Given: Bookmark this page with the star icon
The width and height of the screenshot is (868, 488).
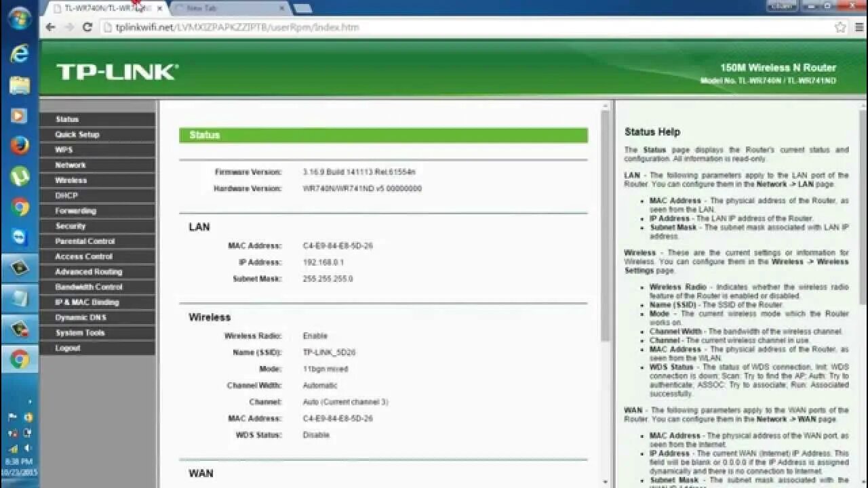Looking at the screenshot, I should point(840,27).
